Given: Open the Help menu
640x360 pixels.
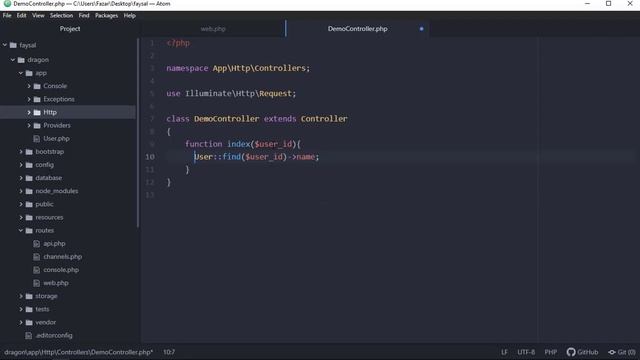Looking at the screenshot, I should [129, 16].
